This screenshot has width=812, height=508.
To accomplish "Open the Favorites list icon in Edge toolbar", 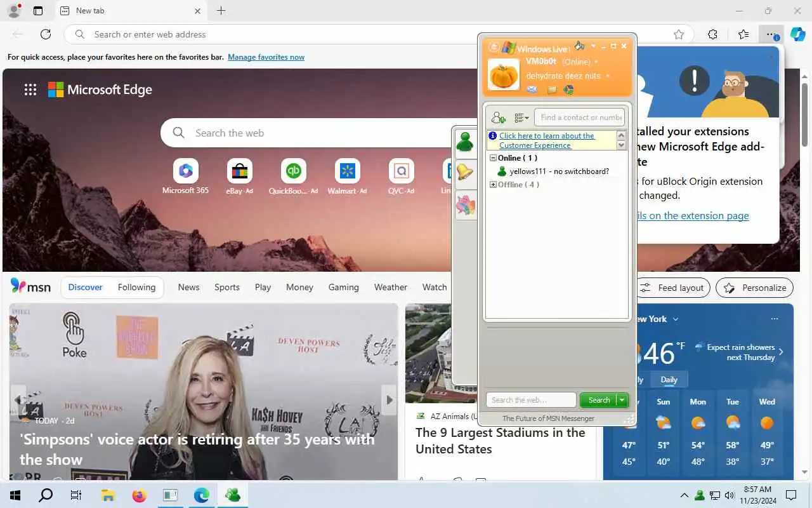I will [743, 34].
